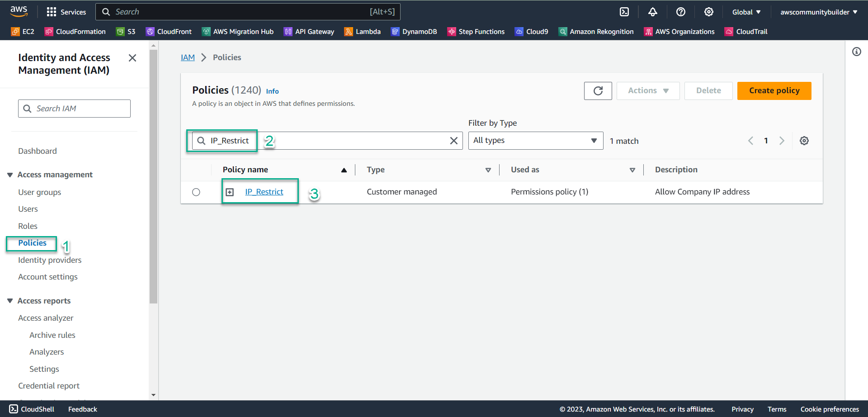Viewport: 868px width, 417px height.
Task: Open Cookie preferences link
Action: (x=830, y=409)
